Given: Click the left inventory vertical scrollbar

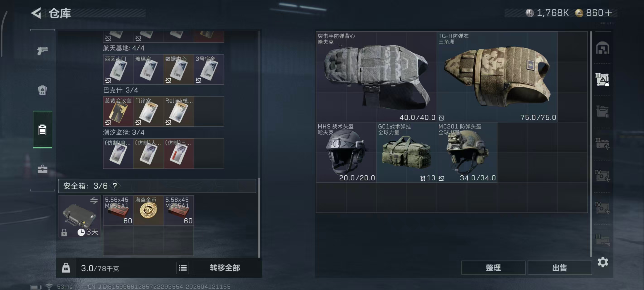Looking at the screenshot, I should tap(259, 144).
